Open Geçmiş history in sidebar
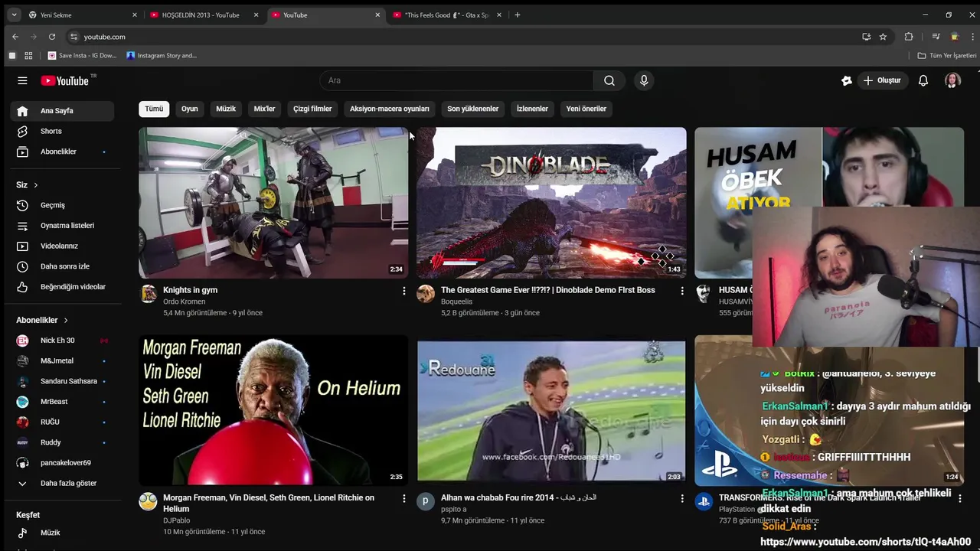The width and height of the screenshot is (980, 551). tap(62, 205)
